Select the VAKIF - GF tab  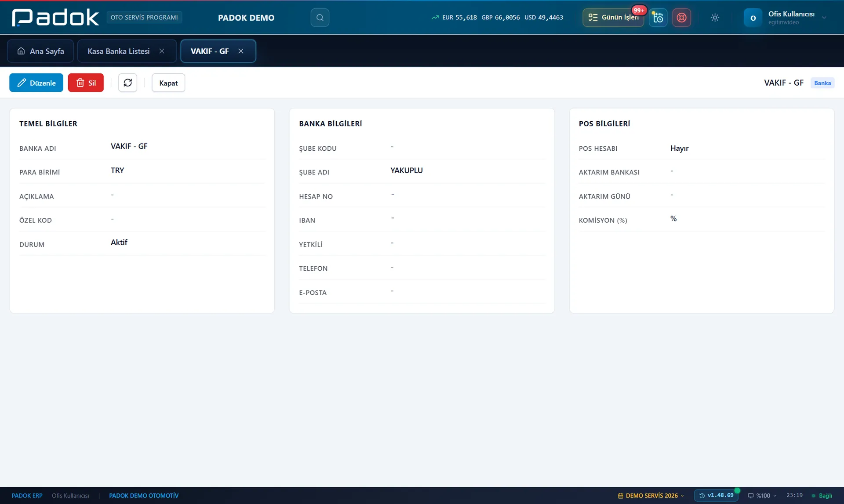click(x=210, y=51)
